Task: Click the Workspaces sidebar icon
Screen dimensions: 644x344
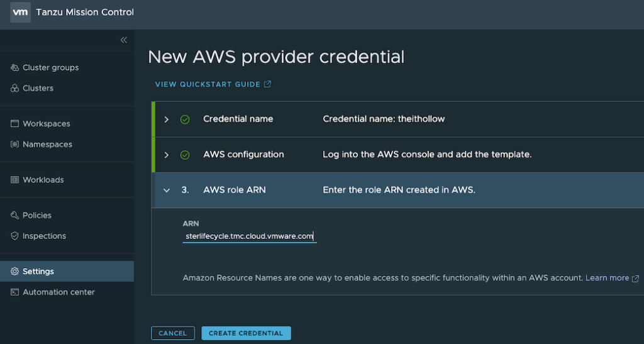Action: [x=15, y=124]
